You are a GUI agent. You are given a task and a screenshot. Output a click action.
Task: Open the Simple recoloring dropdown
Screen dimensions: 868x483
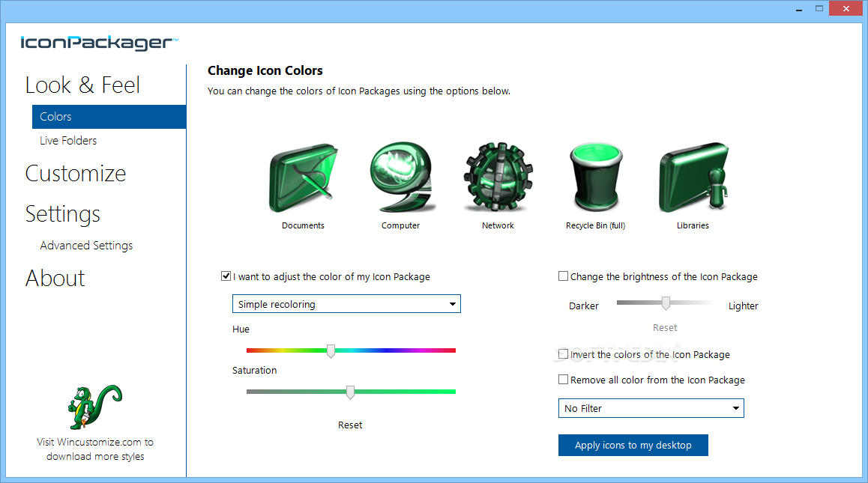click(x=346, y=304)
